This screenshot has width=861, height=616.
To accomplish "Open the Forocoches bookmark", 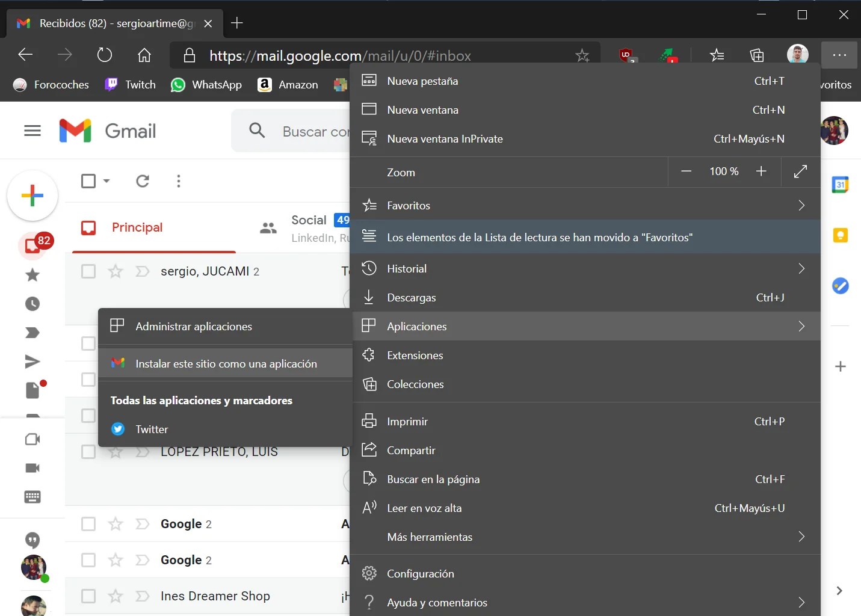I will tap(52, 85).
